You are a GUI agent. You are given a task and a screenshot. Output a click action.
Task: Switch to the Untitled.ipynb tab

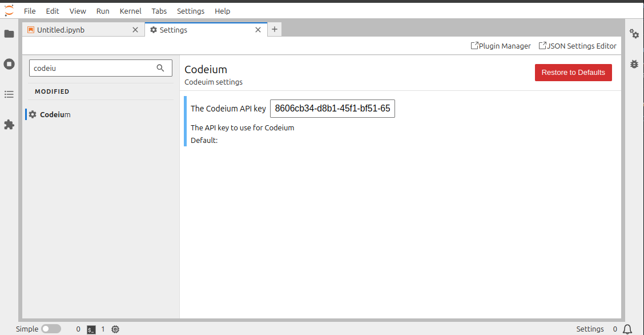(83, 30)
